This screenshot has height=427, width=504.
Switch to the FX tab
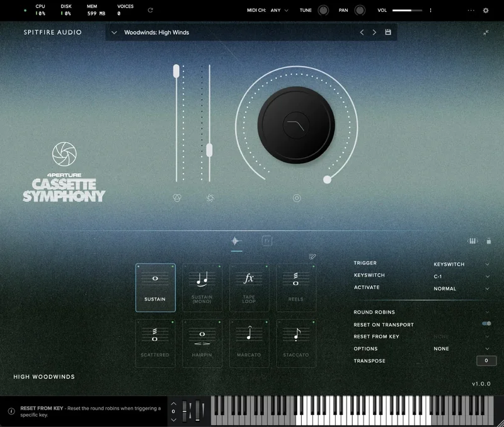tap(266, 241)
